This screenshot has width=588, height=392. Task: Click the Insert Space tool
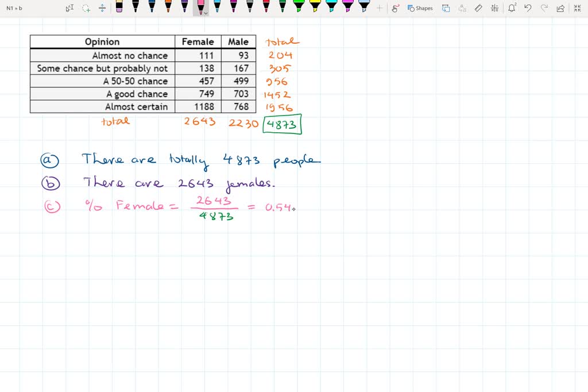point(102,8)
